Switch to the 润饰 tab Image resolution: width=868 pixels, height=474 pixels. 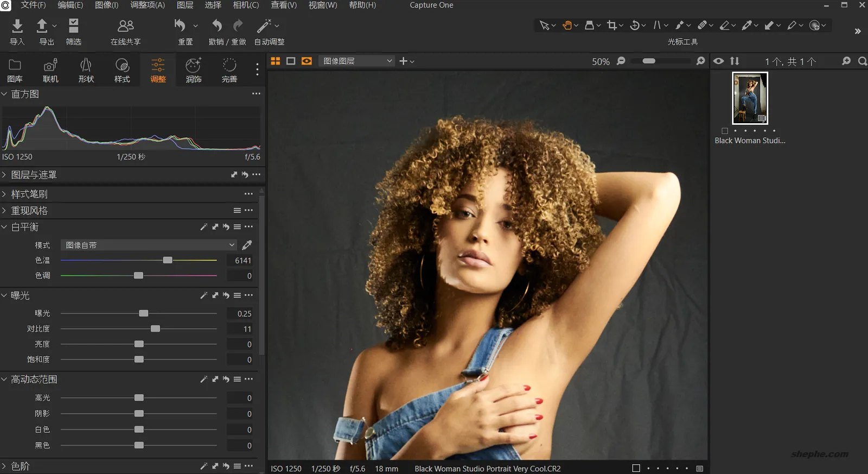[x=194, y=71]
